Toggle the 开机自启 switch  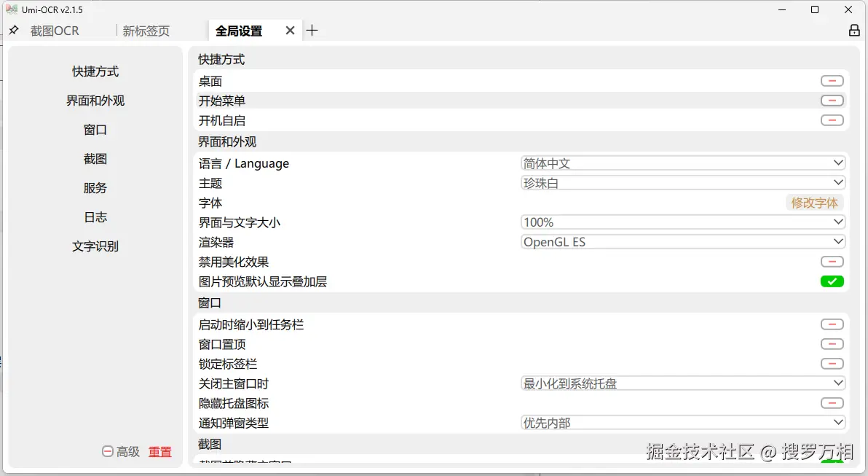click(832, 120)
